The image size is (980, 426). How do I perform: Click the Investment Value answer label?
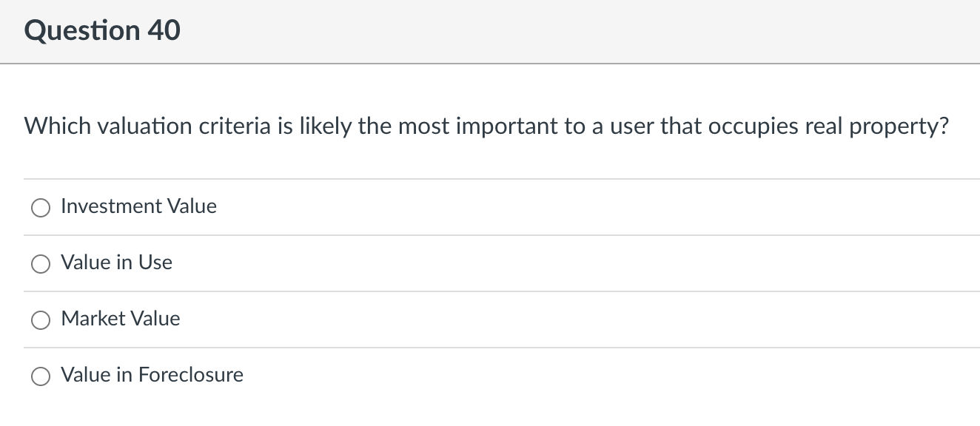coord(138,206)
